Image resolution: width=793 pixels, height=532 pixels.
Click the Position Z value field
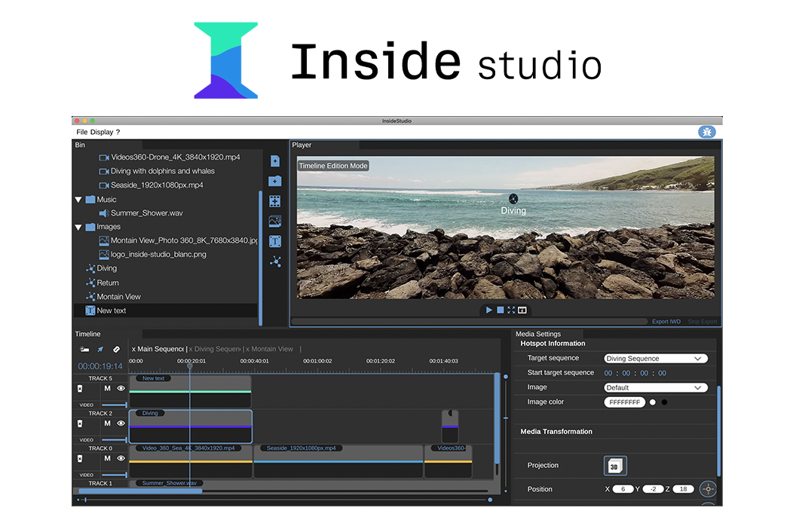pyautogui.click(x=683, y=489)
